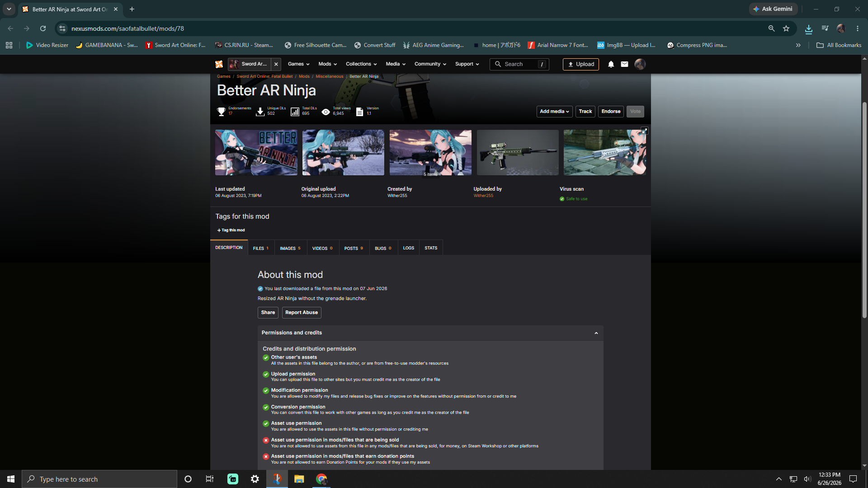This screenshot has width=868, height=488.
Task: Switch to the Posts tab
Action: [354, 248]
